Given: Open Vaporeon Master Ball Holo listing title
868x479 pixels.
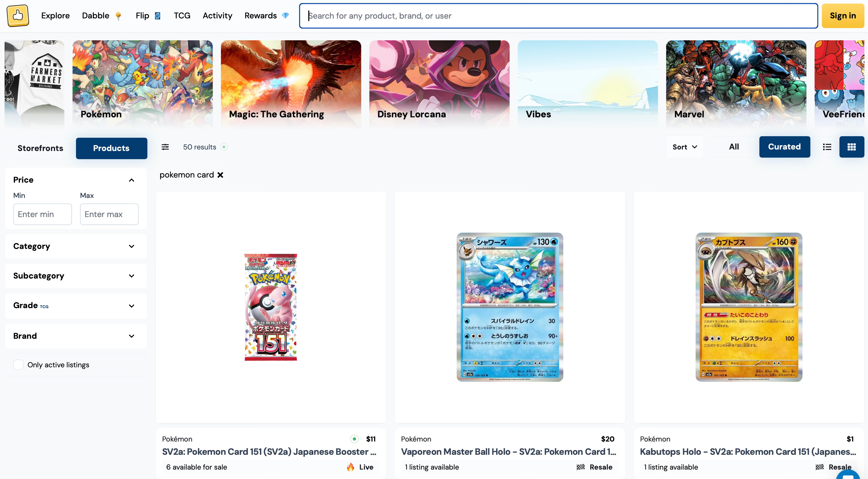Looking at the screenshot, I should click(x=508, y=452).
